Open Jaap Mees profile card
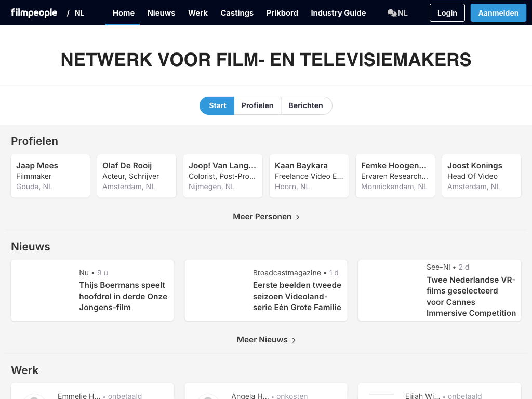 click(x=50, y=176)
